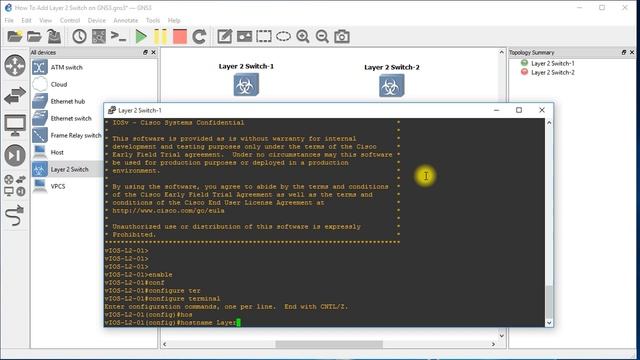Click the save project icon
Image resolution: width=640 pixels, height=360 pixels.
coord(54,37)
